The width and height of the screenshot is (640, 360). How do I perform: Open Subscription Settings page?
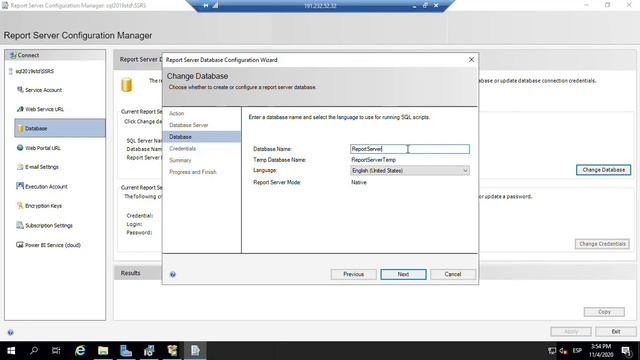tap(44, 225)
